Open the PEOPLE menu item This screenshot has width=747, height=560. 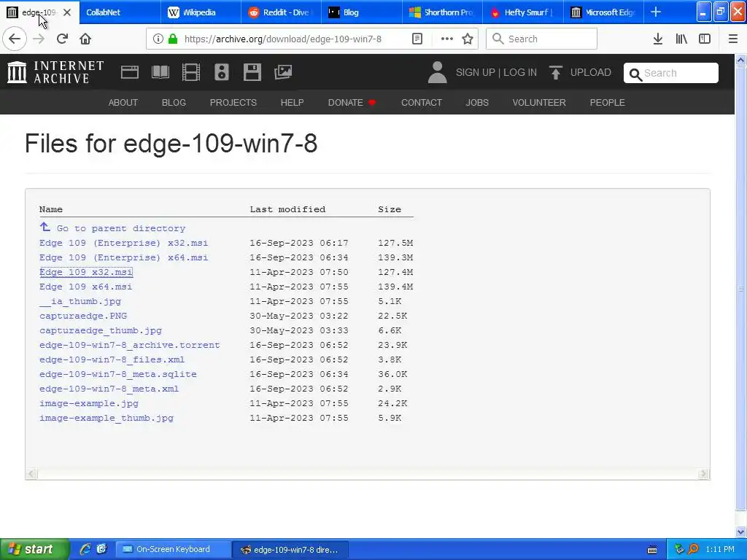pos(608,102)
